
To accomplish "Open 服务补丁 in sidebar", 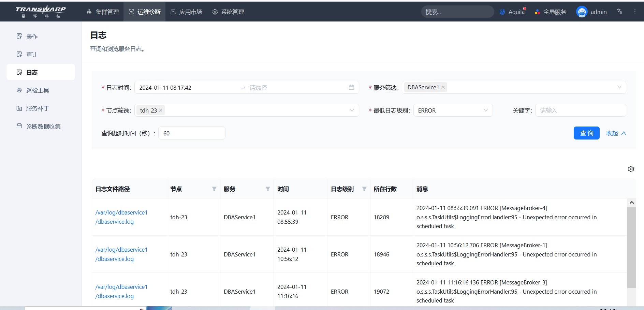I will coord(41,108).
